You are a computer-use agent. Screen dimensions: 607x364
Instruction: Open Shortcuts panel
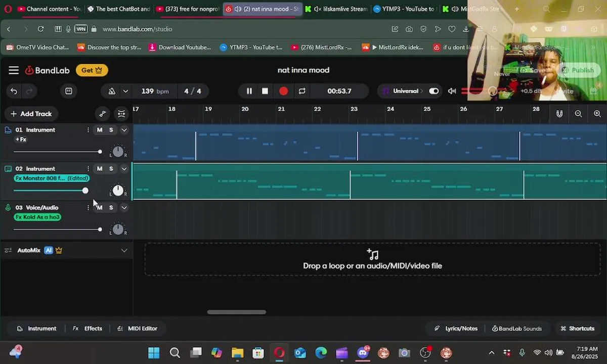click(577, 329)
